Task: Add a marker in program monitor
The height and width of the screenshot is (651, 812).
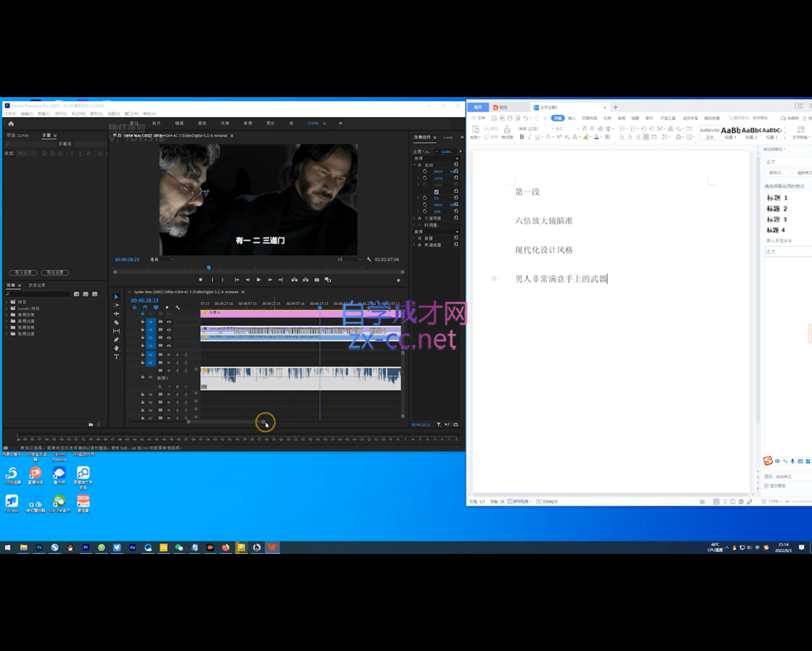Action: (201, 280)
